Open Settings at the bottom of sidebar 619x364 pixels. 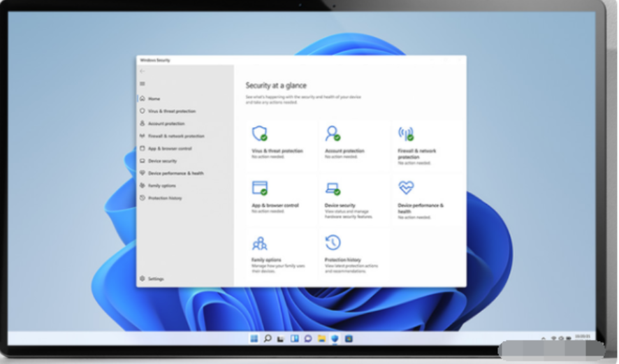[155, 279]
